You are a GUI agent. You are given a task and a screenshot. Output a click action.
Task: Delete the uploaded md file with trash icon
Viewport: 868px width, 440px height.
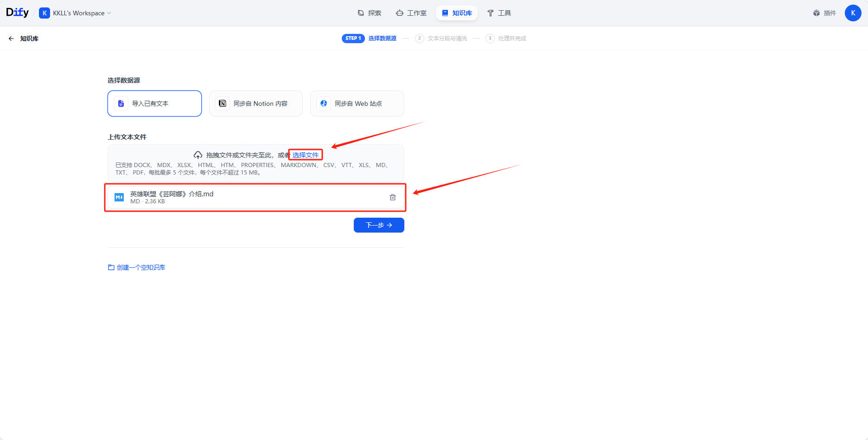point(393,197)
